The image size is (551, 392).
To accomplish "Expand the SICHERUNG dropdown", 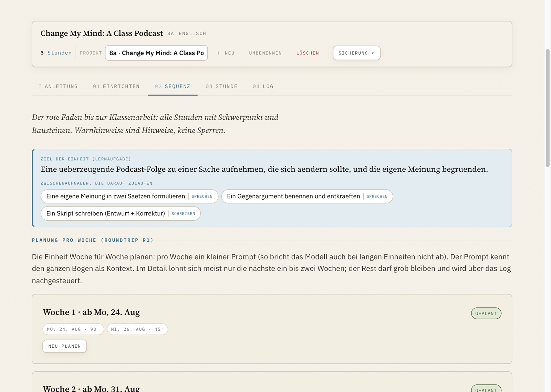I will 356,53.
